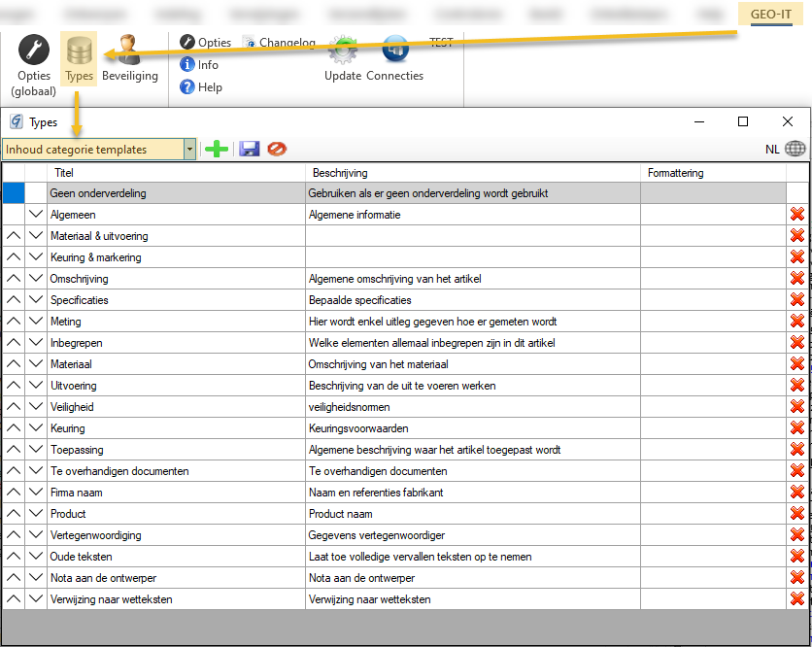Click empty Formattering cell of Algemeen row
Screen dimensions: 812x647
[x=714, y=215]
